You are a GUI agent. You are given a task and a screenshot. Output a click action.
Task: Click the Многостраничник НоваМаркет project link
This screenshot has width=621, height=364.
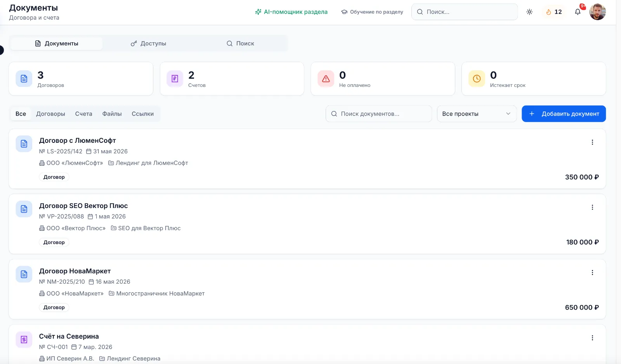[x=157, y=293]
